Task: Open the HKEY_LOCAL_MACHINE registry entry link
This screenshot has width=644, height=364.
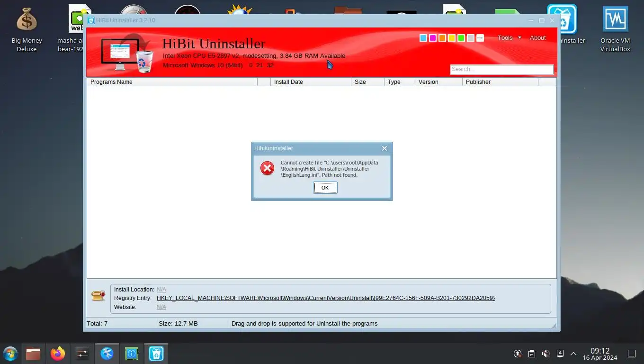Action: click(326, 298)
